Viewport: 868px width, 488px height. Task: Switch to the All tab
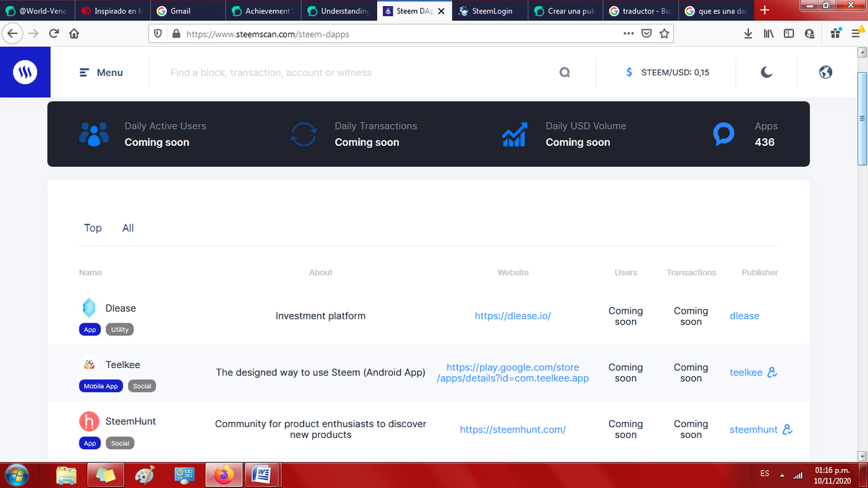pyautogui.click(x=128, y=228)
